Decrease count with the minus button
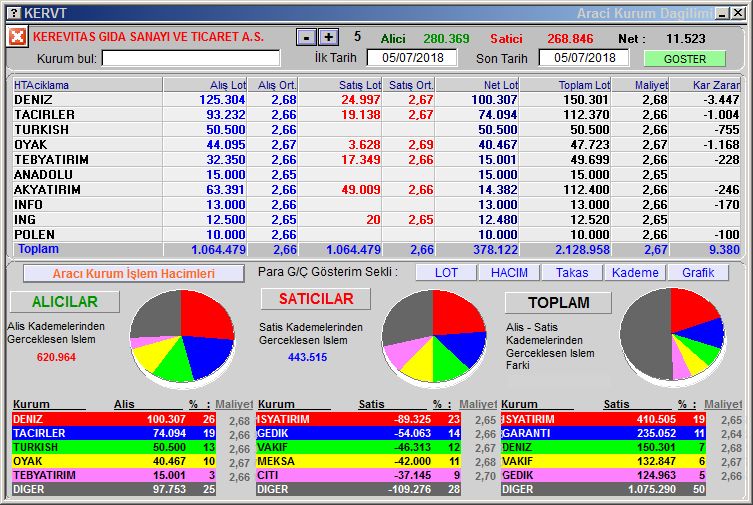The height and width of the screenshot is (505, 753). [x=306, y=37]
